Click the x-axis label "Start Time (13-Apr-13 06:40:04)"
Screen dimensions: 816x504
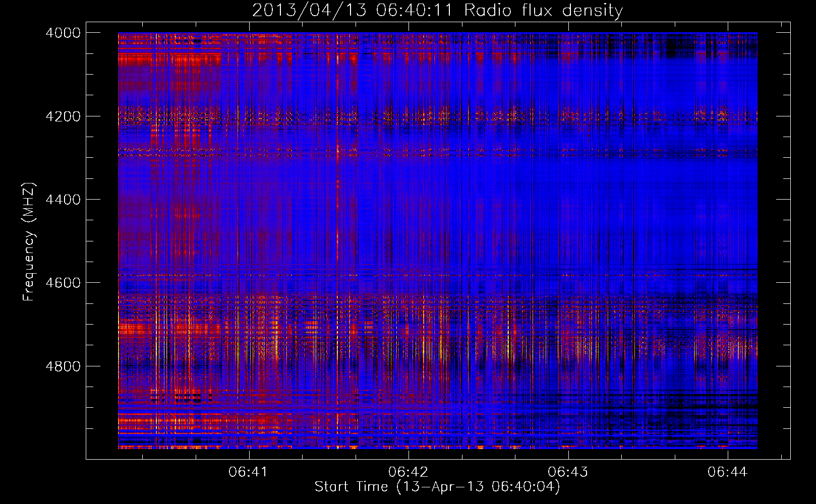pyautogui.click(x=437, y=487)
